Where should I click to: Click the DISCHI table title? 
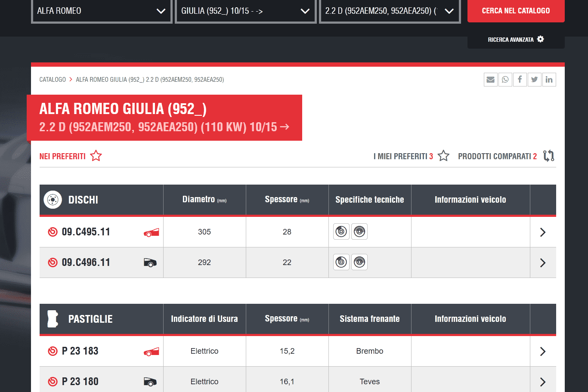coord(83,200)
